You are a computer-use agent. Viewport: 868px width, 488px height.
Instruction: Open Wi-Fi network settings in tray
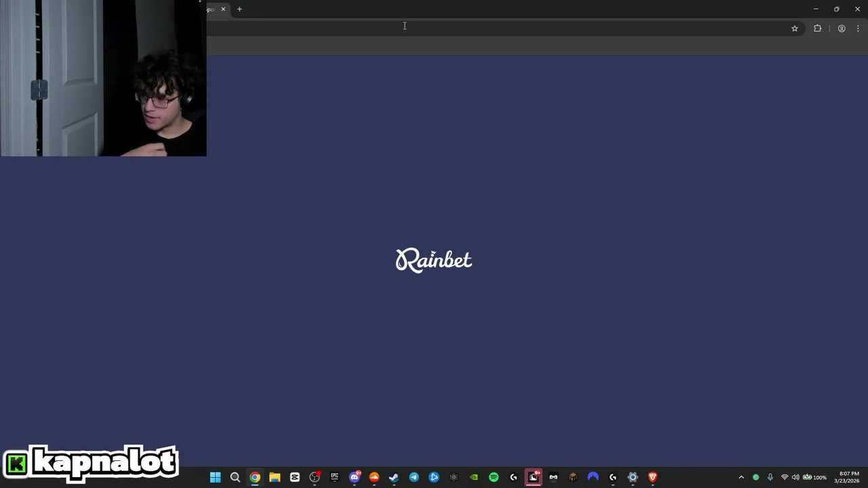pos(785,477)
